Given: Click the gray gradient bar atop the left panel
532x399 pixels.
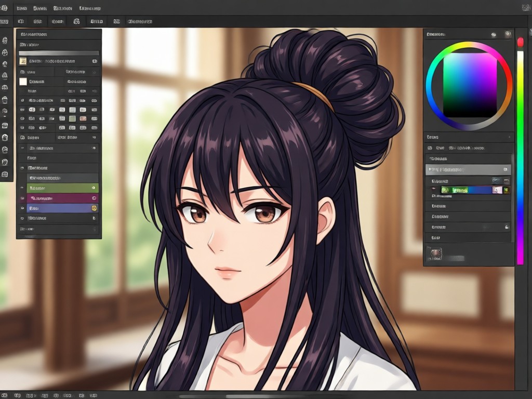Looking at the screenshot, I should (59, 54).
